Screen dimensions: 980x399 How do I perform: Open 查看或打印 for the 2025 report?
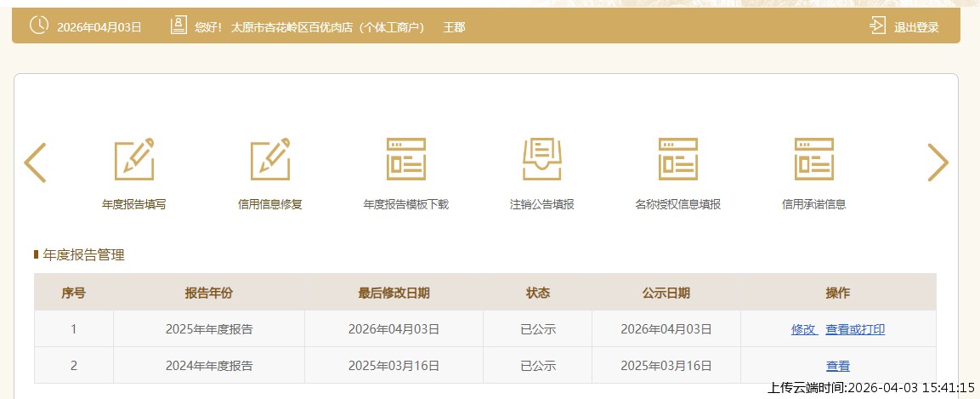tap(855, 329)
